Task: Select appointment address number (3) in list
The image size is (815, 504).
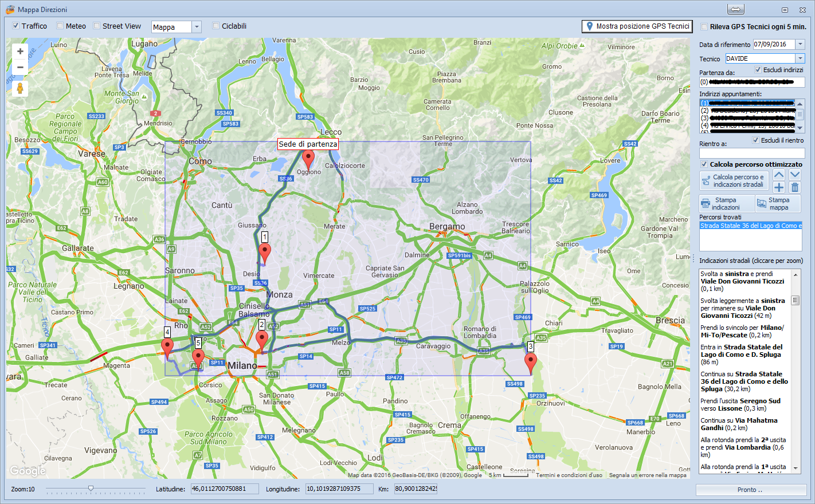Action: pyautogui.click(x=748, y=118)
